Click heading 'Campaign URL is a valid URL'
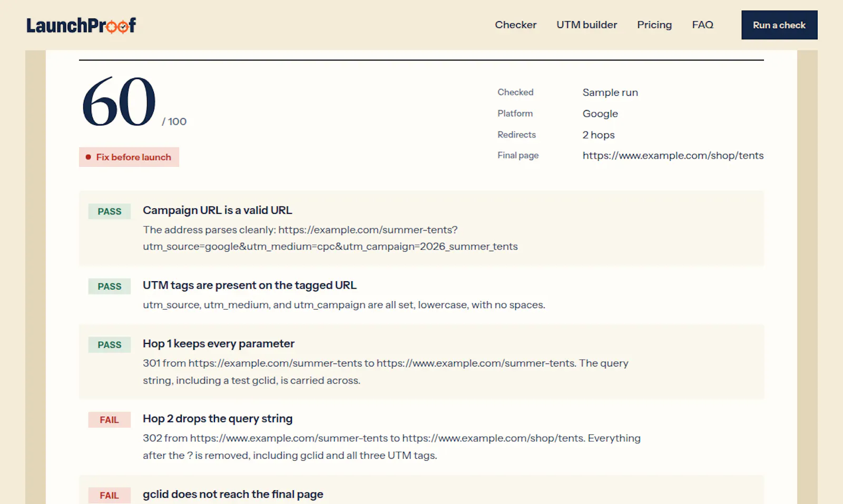Screen dimensions: 843x504 [217, 210]
